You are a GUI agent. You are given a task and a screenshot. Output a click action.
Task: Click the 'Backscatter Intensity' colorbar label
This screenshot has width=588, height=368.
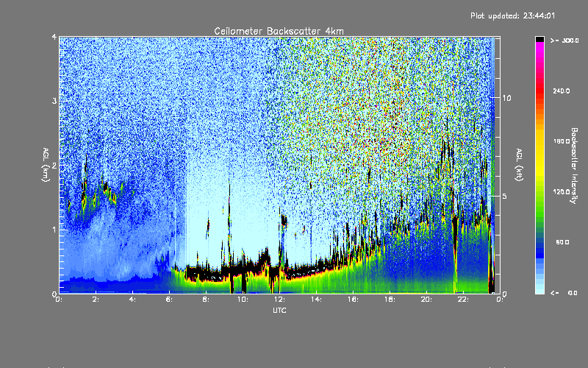pyautogui.click(x=574, y=166)
